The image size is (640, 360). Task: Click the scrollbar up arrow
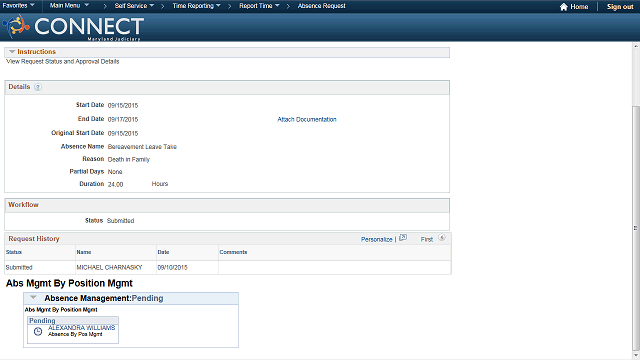pos(636,47)
